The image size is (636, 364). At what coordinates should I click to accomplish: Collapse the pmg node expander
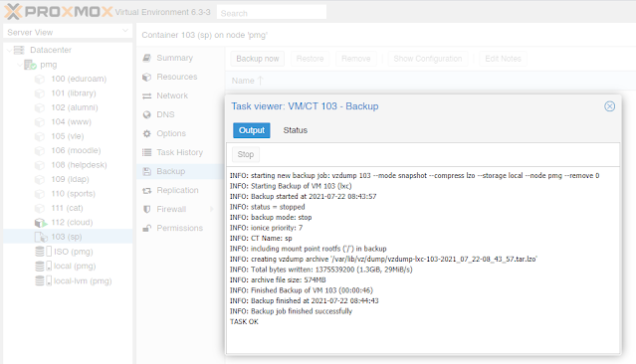click(x=20, y=65)
